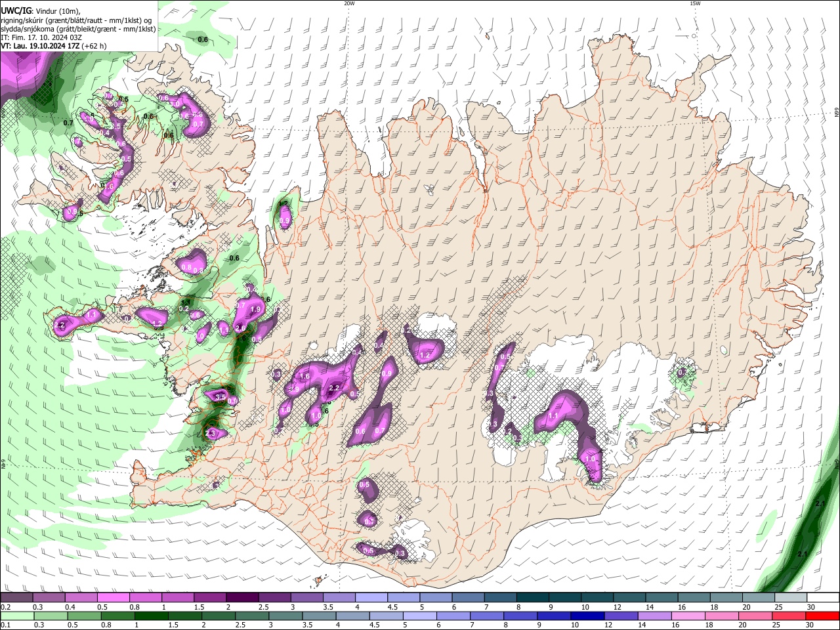This screenshot has height=630, width=840.
Task: Click the lower '2.1' value on the southeast rain band
Action: pos(802,555)
